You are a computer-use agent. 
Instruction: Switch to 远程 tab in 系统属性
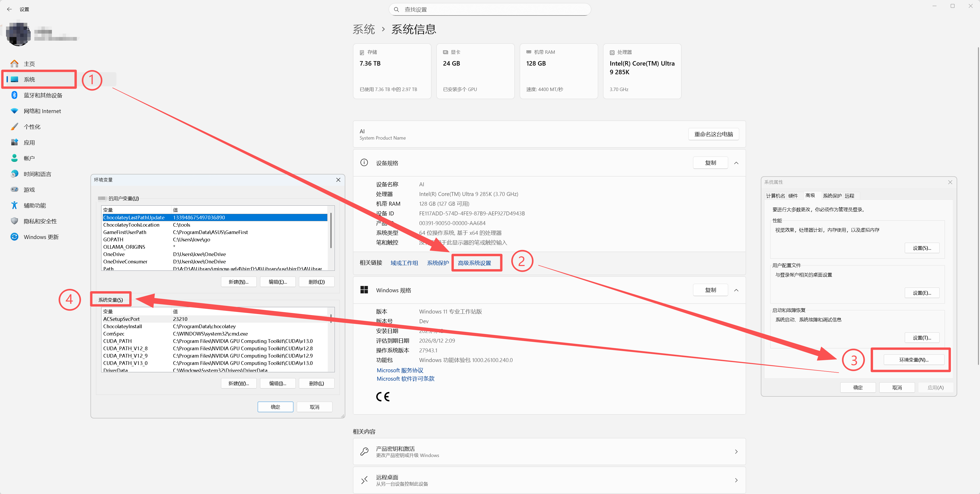tap(849, 196)
